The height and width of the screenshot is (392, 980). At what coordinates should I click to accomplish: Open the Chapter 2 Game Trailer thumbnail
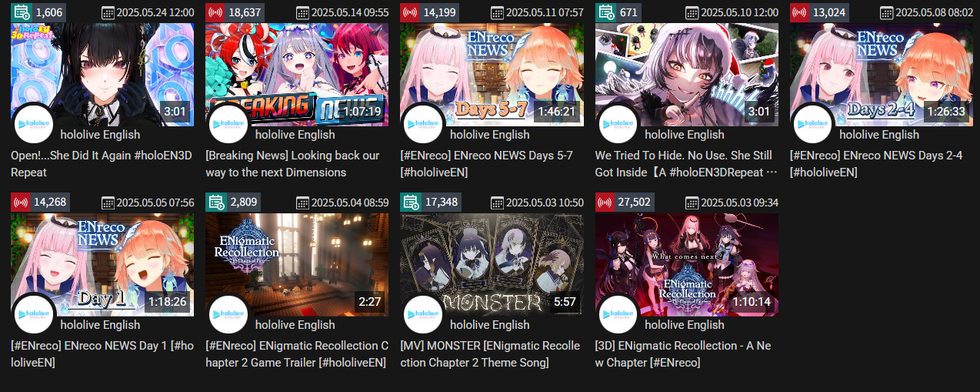click(297, 264)
